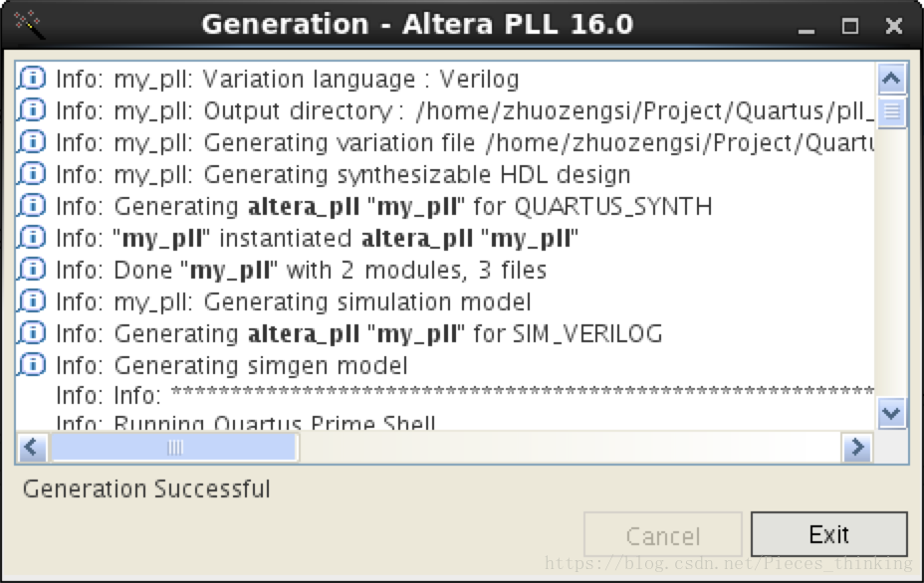The width and height of the screenshot is (924, 583).
Task: Click the disabled Cancel button
Action: click(663, 535)
